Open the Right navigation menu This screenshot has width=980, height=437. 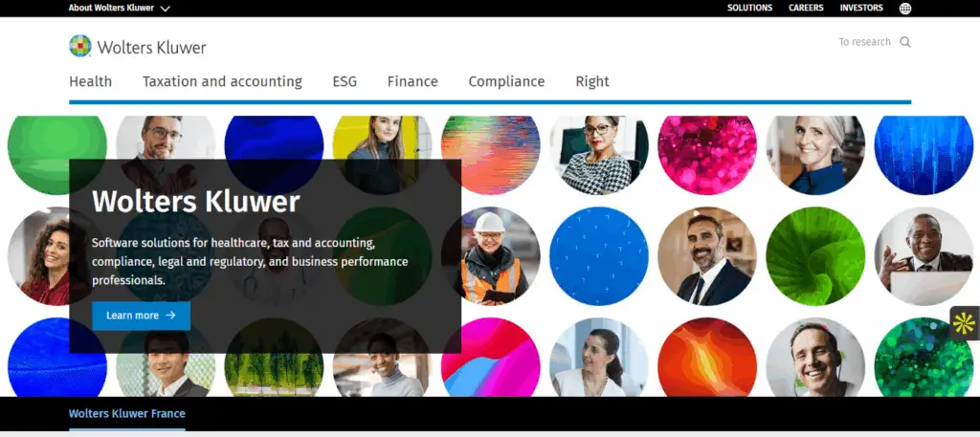pos(592,82)
